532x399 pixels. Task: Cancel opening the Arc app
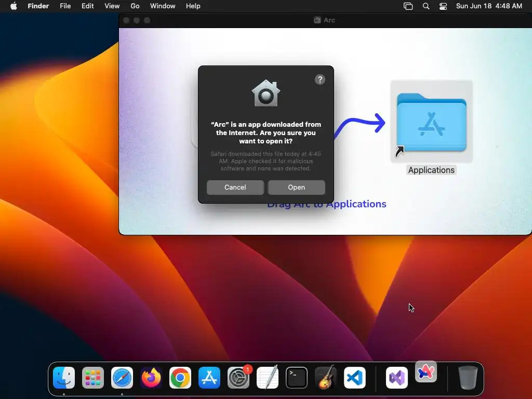[235, 187]
